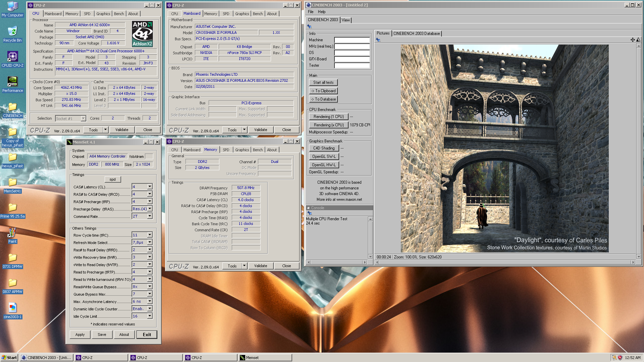Collapse the Console panel header toggle
This screenshot has width=644, height=362.
coord(308,208)
